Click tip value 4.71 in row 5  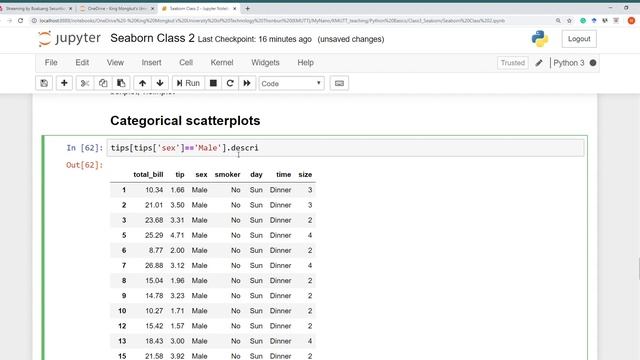tap(177, 236)
